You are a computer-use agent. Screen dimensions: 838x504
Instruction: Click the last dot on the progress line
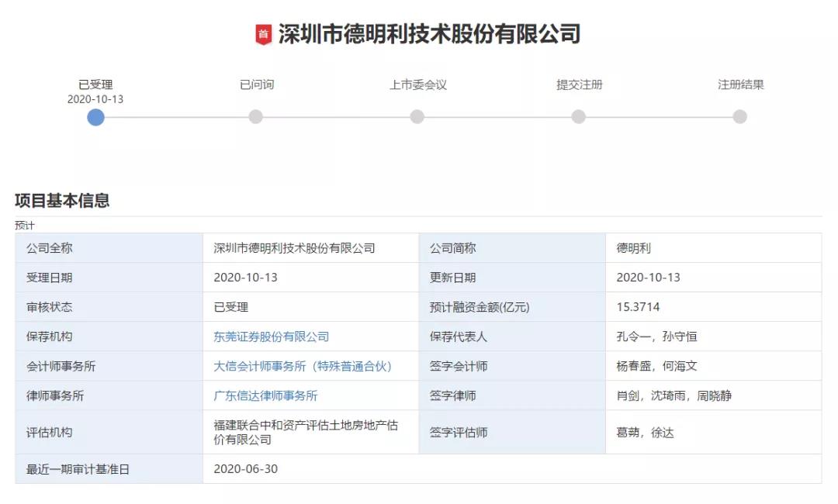(738, 118)
